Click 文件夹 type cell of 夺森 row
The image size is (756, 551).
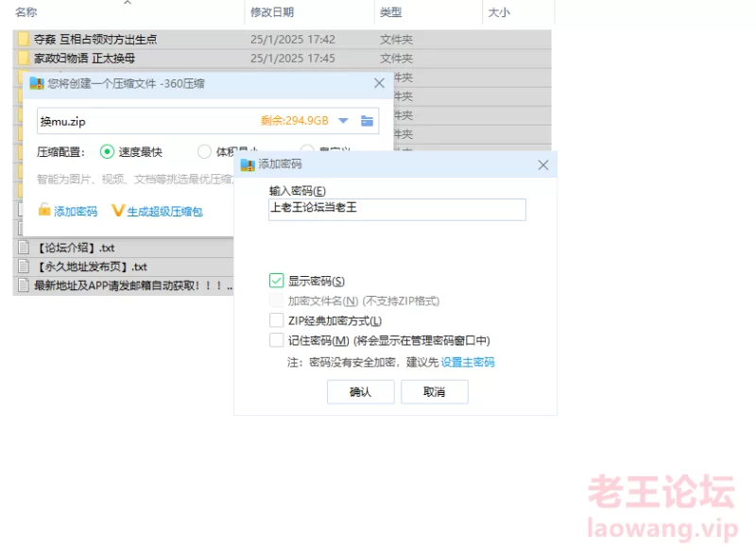[396, 39]
